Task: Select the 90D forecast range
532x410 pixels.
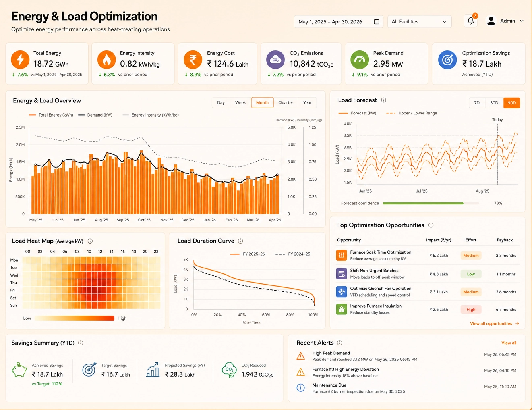Action: (x=512, y=103)
